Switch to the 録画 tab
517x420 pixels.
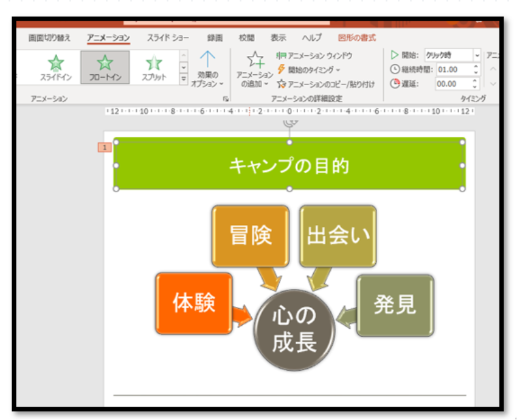[x=215, y=38]
